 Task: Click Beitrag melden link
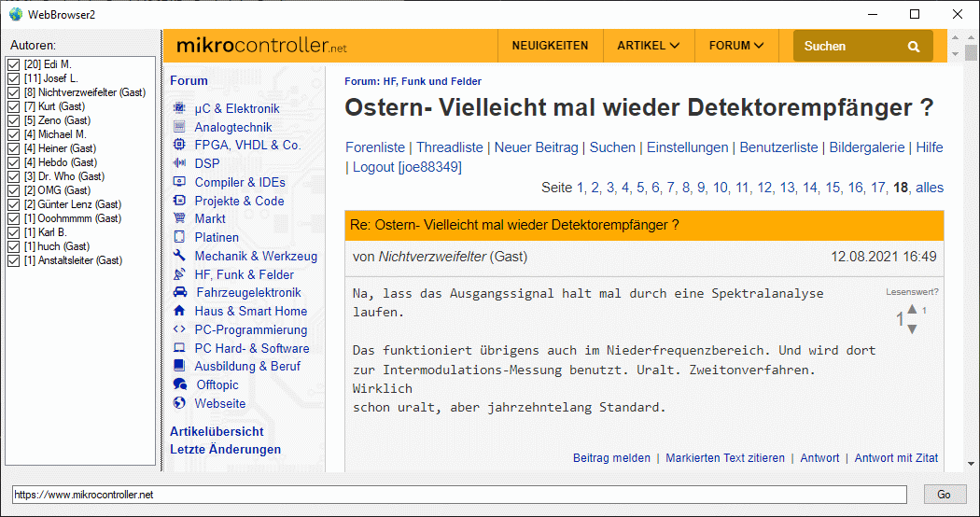tap(611, 458)
